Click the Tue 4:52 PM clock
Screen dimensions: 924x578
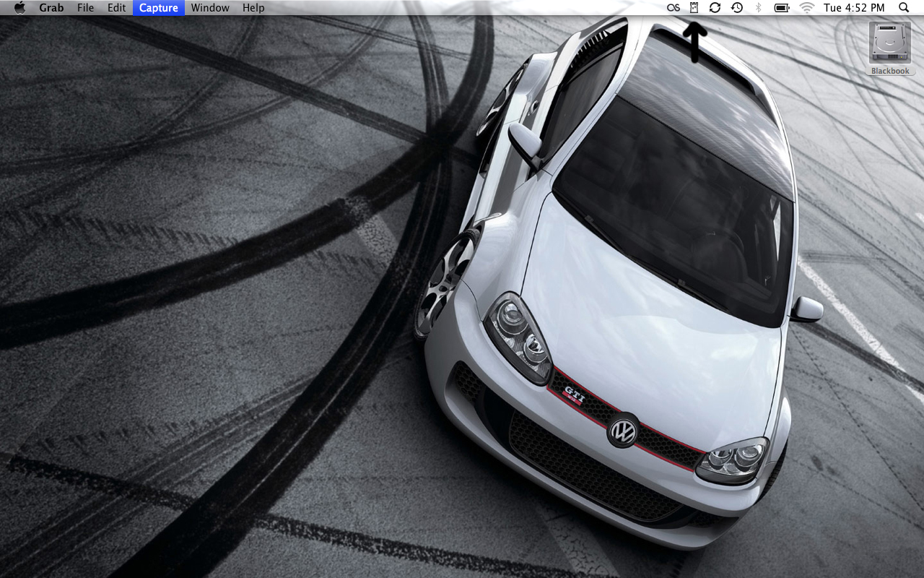(x=854, y=8)
